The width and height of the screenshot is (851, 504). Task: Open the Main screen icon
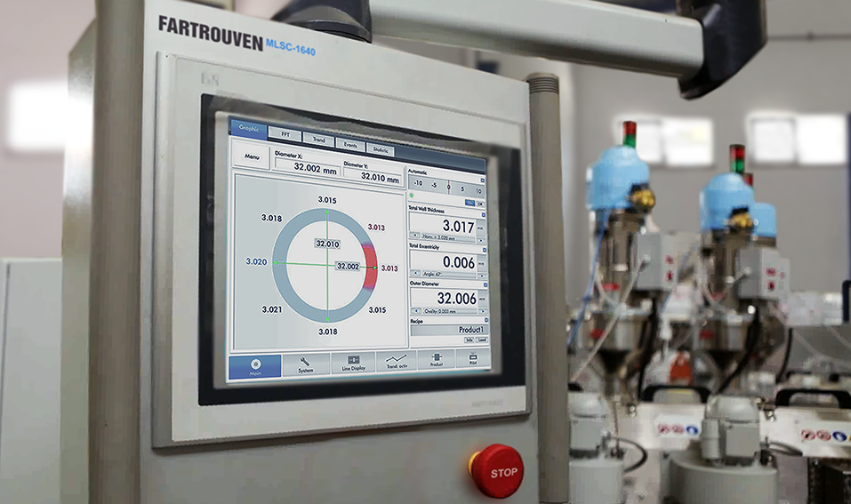[255, 366]
